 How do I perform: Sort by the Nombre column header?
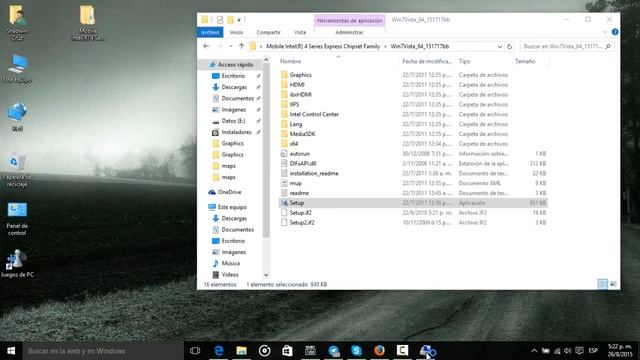pyautogui.click(x=291, y=61)
